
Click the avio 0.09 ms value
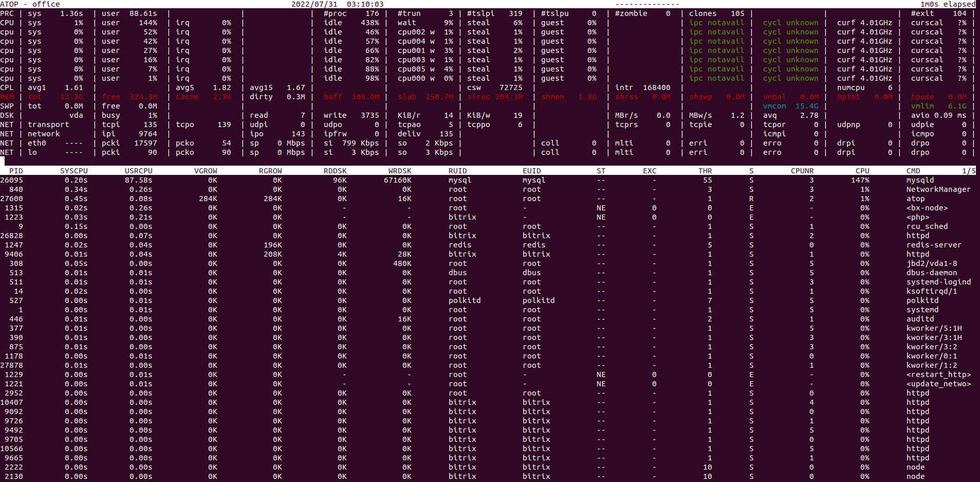(x=939, y=115)
